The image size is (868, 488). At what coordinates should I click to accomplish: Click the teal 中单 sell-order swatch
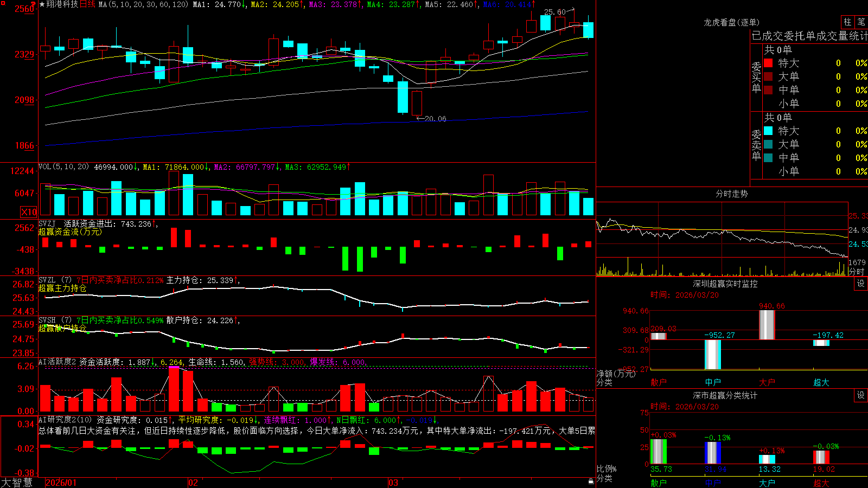(x=768, y=158)
